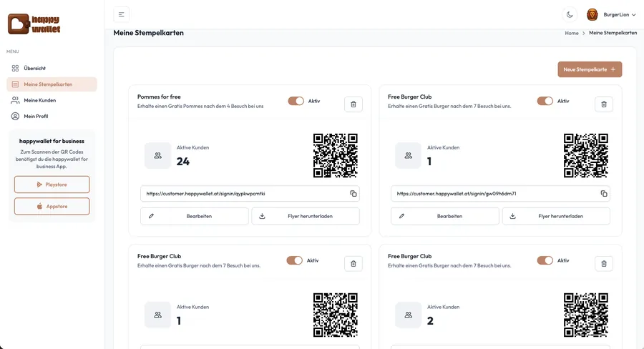Delete the Free Burger Club card below Pommes for free
The width and height of the screenshot is (644, 349).
(x=353, y=264)
